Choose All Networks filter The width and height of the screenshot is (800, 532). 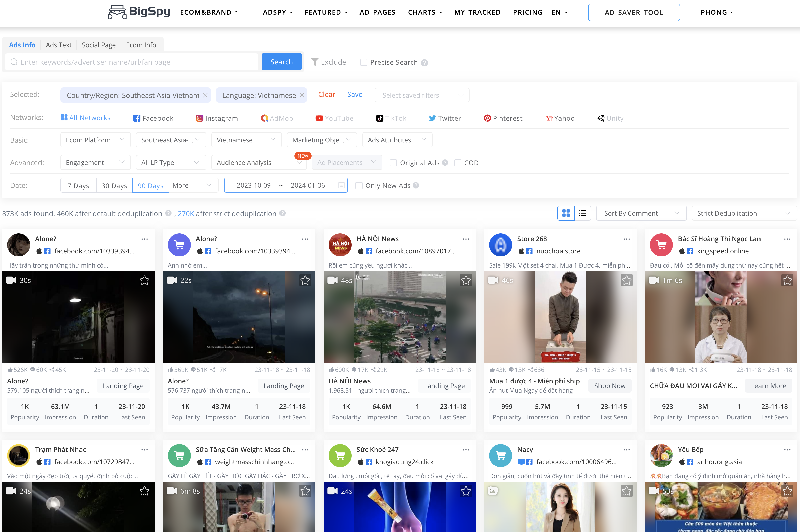86,117
